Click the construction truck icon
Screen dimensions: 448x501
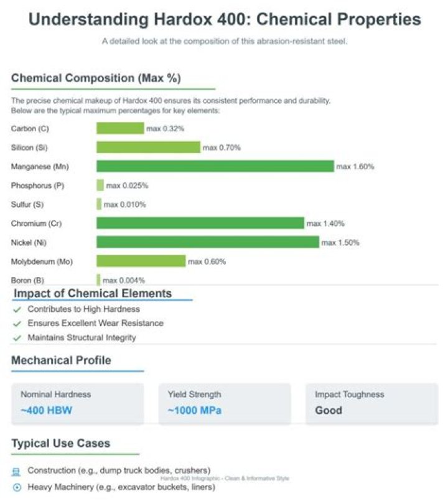16,472
